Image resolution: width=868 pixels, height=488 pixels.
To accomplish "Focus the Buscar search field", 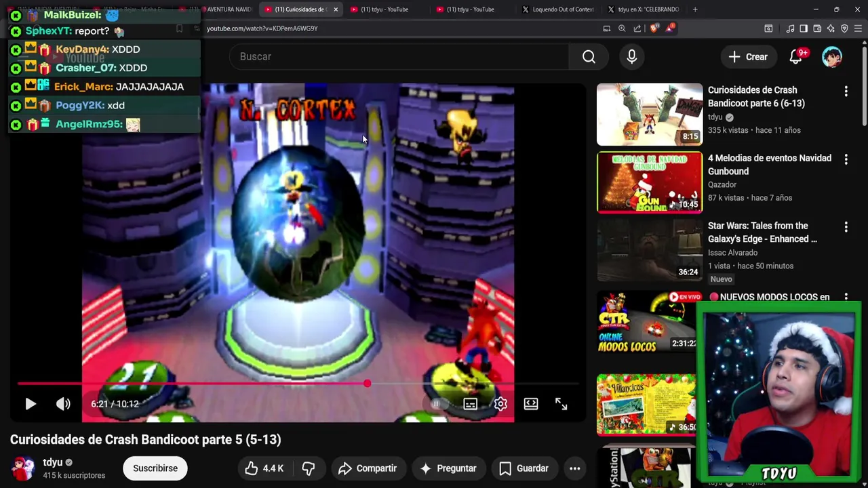I will click(400, 57).
